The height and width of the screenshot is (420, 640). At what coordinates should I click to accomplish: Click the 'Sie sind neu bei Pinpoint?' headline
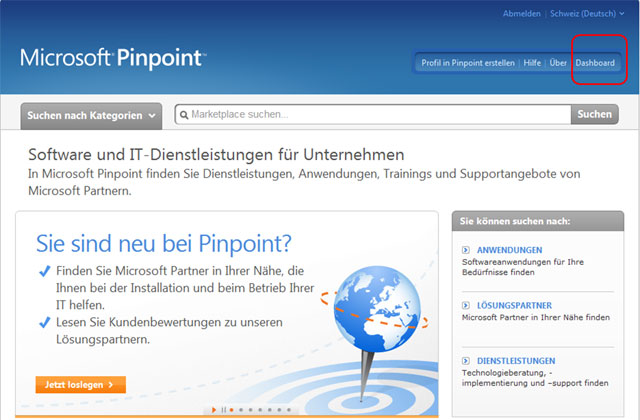[164, 244]
